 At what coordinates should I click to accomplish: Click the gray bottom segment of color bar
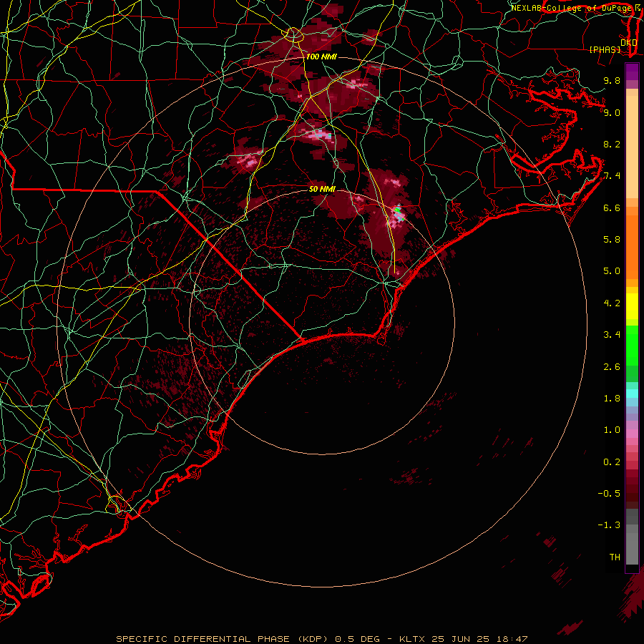pos(632,549)
